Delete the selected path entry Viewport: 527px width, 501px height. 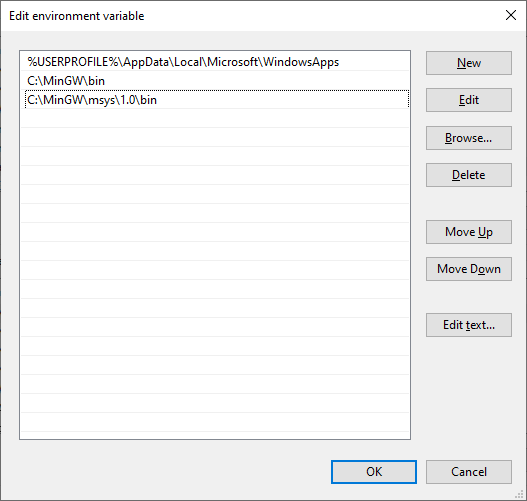pyautogui.click(x=469, y=175)
